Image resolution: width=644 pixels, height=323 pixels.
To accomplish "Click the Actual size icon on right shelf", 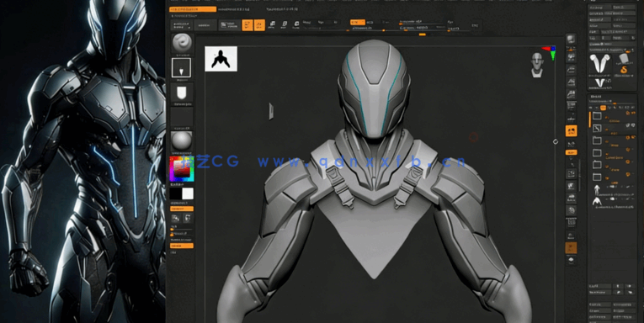I will (571, 82).
